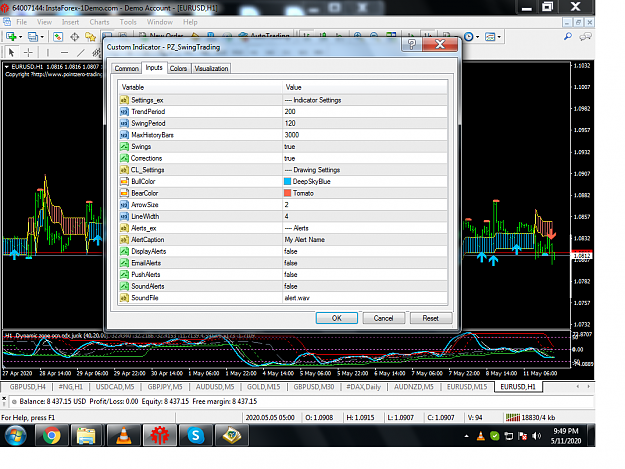This screenshot has height=469, width=625.
Task: Open Skype from the taskbar
Action: tap(195, 435)
